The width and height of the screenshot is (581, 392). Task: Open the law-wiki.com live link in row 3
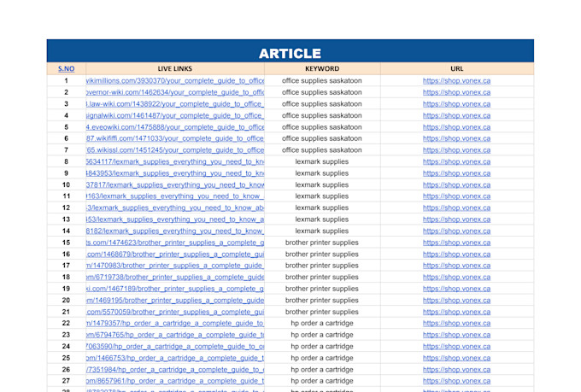175,104
